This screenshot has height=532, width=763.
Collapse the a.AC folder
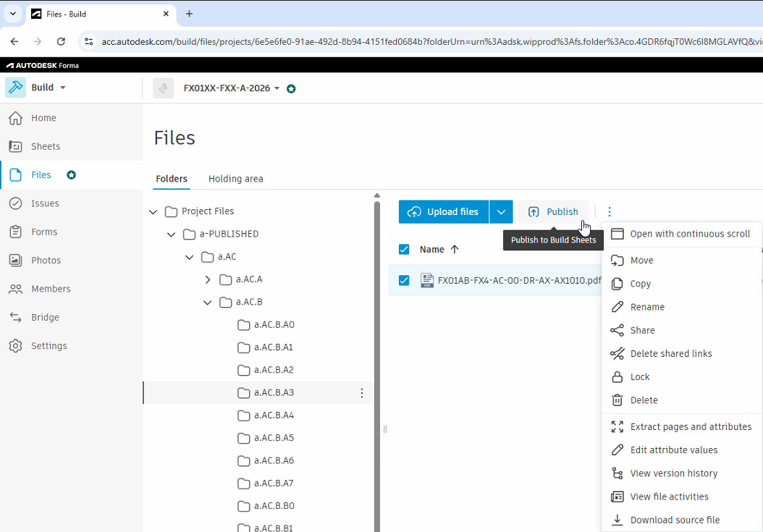pyautogui.click(x=189, y=257)
